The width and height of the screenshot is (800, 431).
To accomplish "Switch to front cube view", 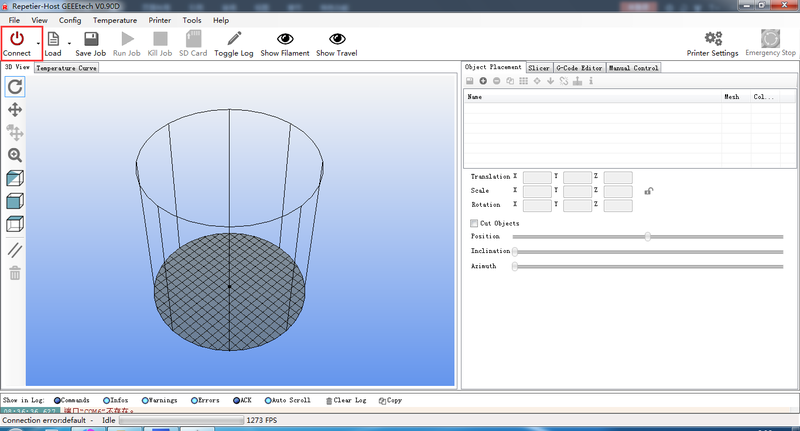I will (x=15, y=201).
